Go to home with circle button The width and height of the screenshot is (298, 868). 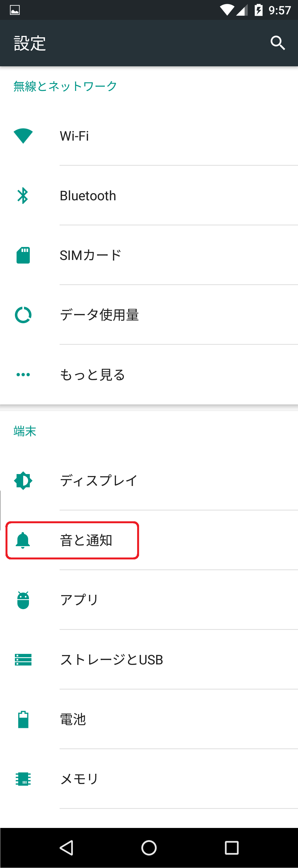[149, 848]
